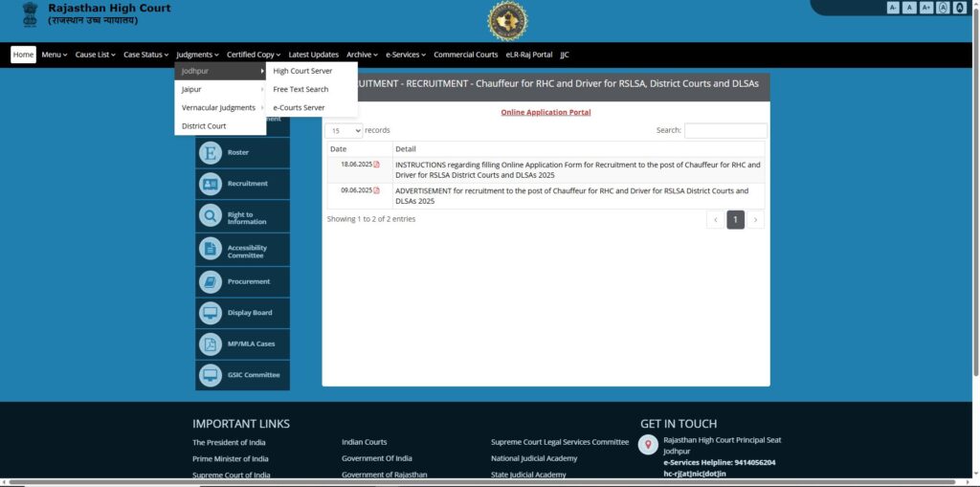Screen dimensions: 980x487
Task: Open the MP/MLA Cases PDF icon
Action: [211, 343]
